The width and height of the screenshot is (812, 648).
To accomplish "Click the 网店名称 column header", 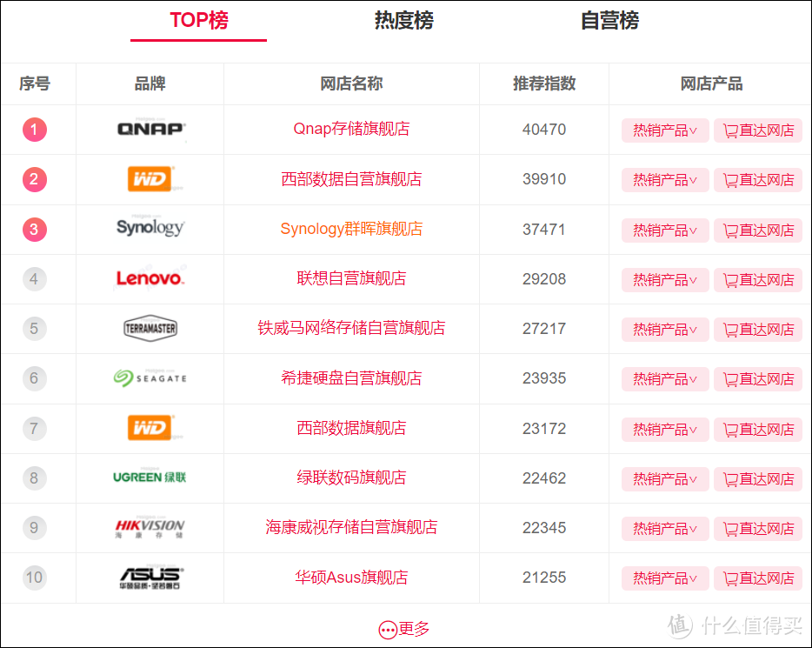I will pyautogui.click(x=351, y=84).
